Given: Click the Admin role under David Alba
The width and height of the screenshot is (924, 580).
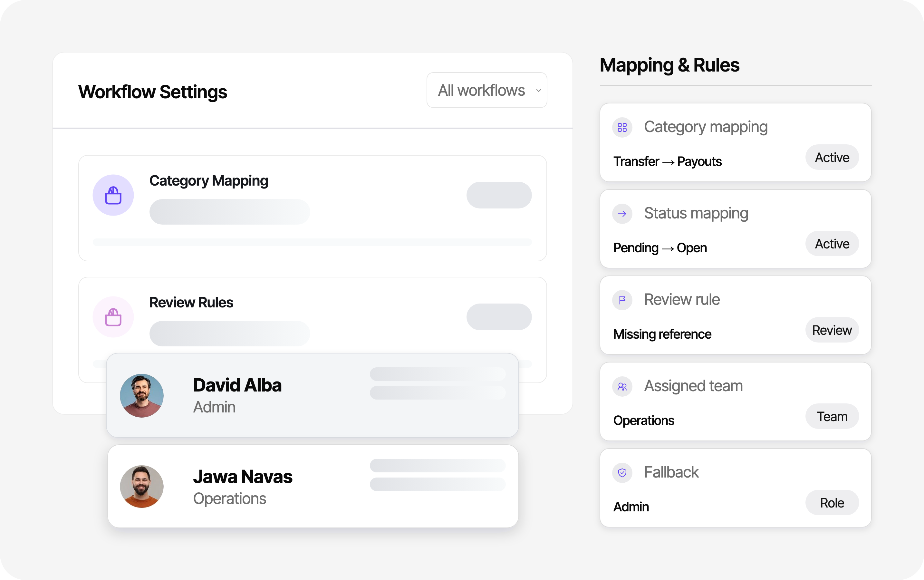Looking at the screenshot, I should pyautogui.click(x=214, y=407).
